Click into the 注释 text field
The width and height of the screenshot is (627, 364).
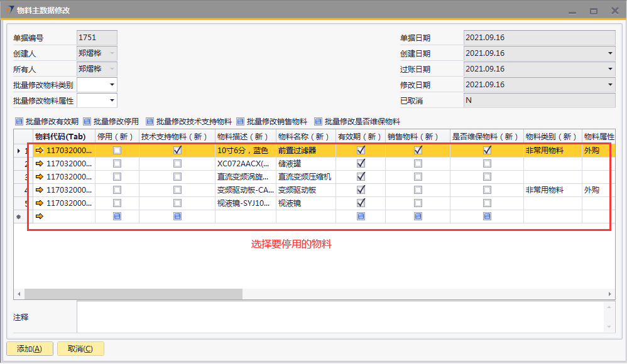point(339,317)
